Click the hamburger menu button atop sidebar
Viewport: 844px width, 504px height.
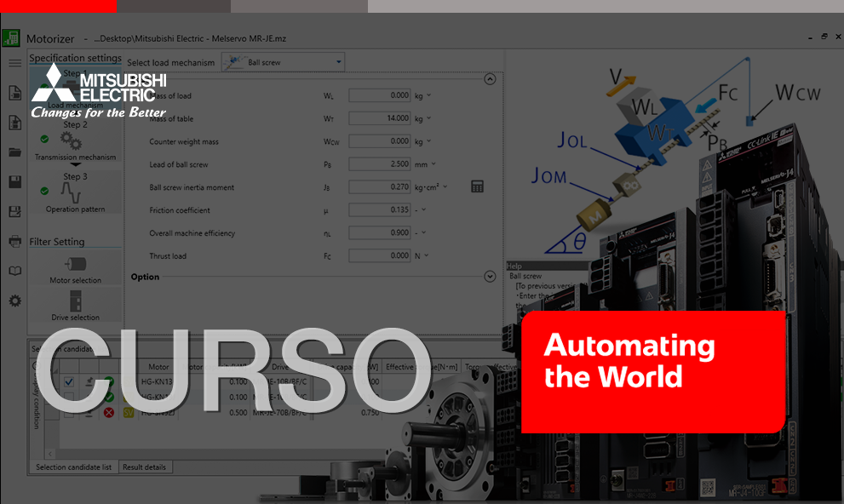point(14,62)
